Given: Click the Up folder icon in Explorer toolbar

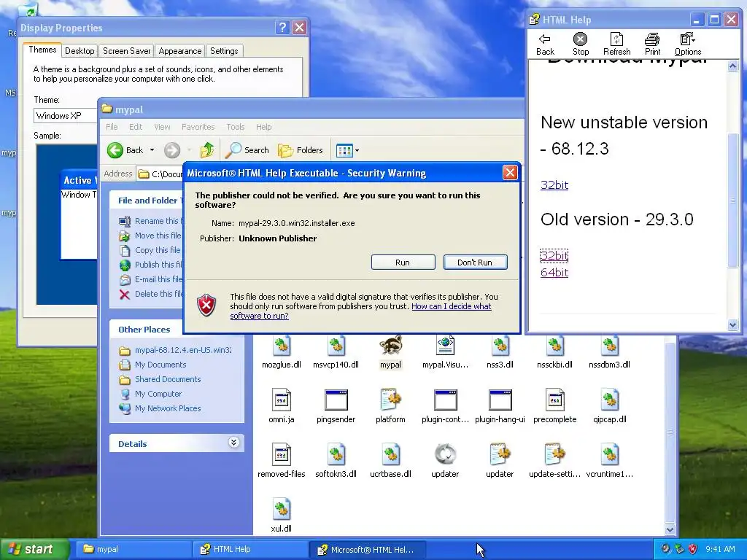Looking at the screenshot, I should [206, 150].
